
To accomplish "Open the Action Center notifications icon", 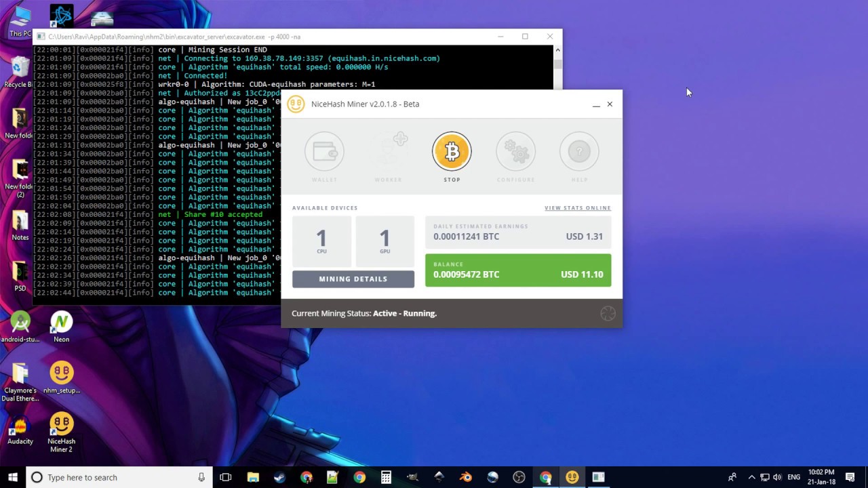I will pyautogui.click(x=850, y=477).
